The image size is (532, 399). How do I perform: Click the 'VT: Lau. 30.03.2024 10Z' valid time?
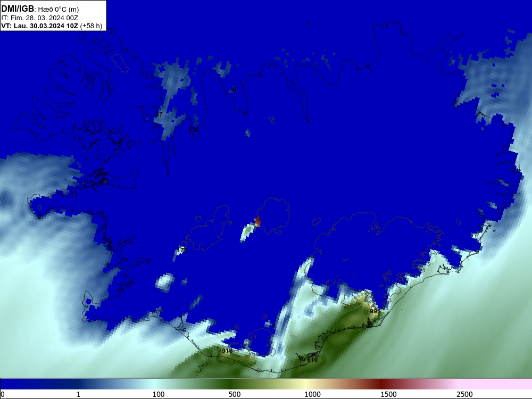click(40, 26)
